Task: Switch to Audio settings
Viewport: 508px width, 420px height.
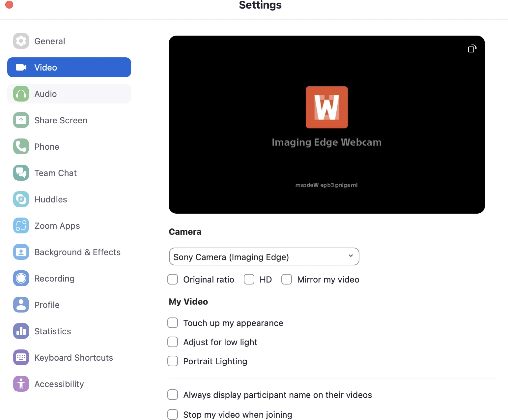Action: pyautogui.click(x=69, y=94)
